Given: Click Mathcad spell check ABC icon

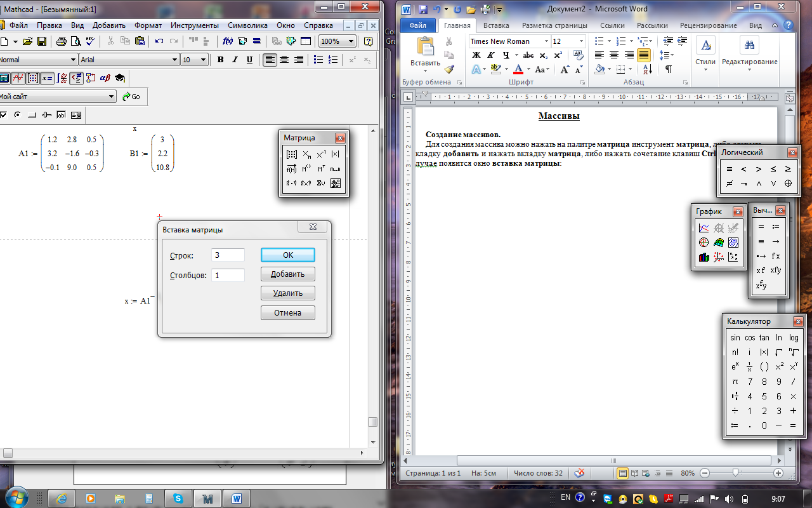Looking at the screenshot, I should pyautogui.click(x=90, y=41).
